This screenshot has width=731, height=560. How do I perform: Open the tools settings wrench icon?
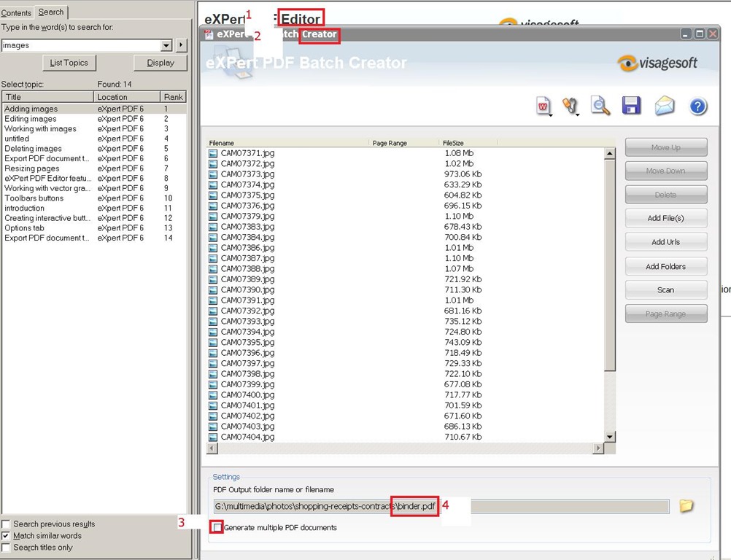point(571,106)
